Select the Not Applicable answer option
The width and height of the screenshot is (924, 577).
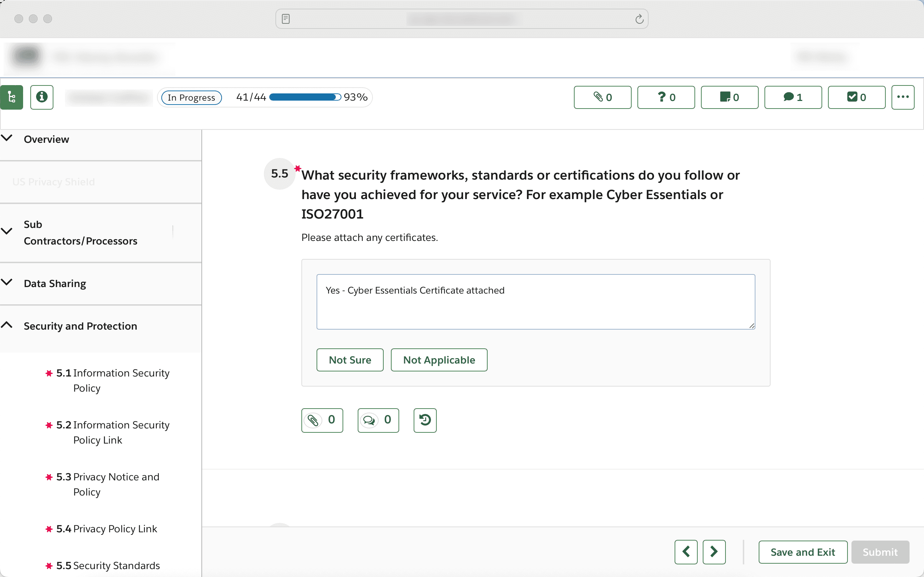point(439,360)
